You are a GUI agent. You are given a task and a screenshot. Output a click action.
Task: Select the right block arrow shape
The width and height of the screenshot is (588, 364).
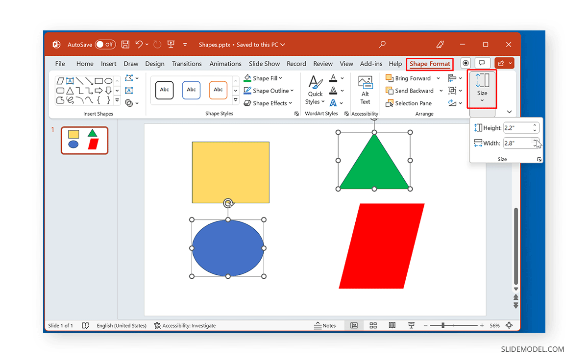click(x=98, y=91)
